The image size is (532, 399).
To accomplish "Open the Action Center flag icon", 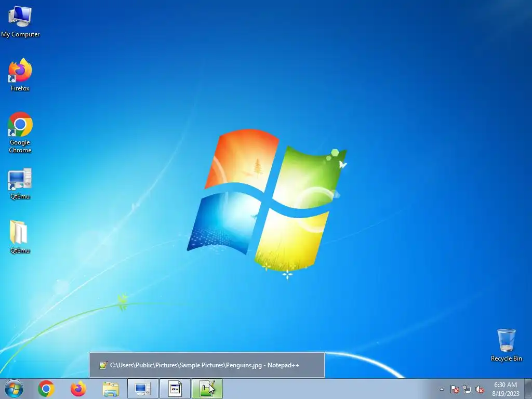I will (x=455, y=389).
